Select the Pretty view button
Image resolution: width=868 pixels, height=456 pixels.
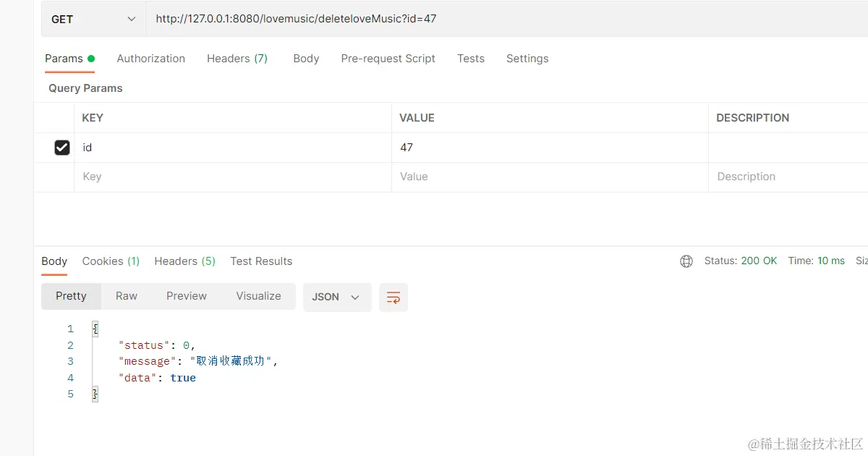(71, 296)
